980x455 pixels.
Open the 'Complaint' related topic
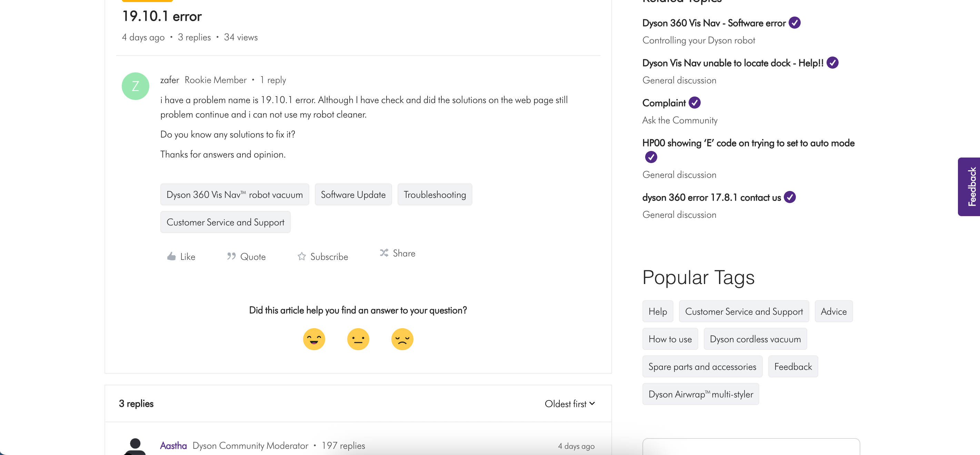pyautogui.click(x=663, y=102)
